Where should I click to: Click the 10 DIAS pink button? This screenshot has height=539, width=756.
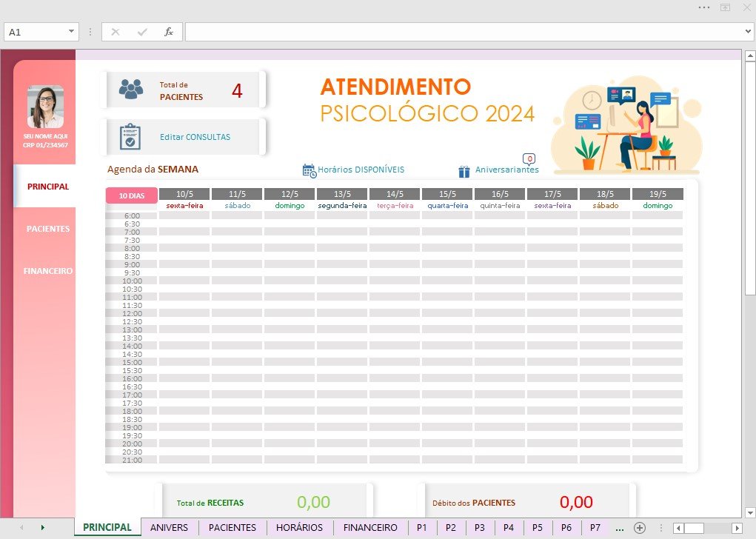click(132, 195)
